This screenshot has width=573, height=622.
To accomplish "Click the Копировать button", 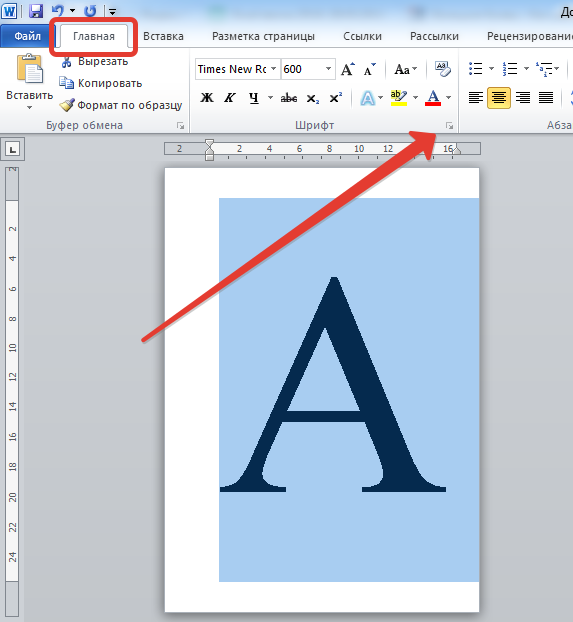I will (x=100, y=83).
